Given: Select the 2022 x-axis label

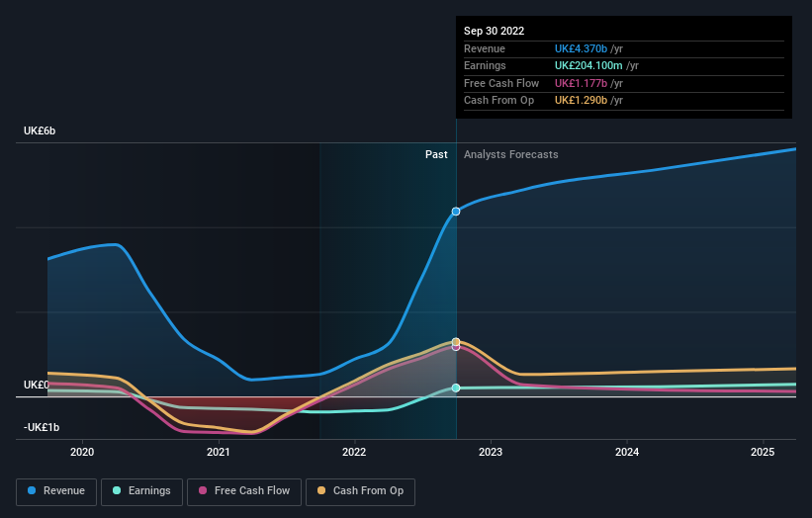Looking at the screenshot, I should [x=354, y=452].
